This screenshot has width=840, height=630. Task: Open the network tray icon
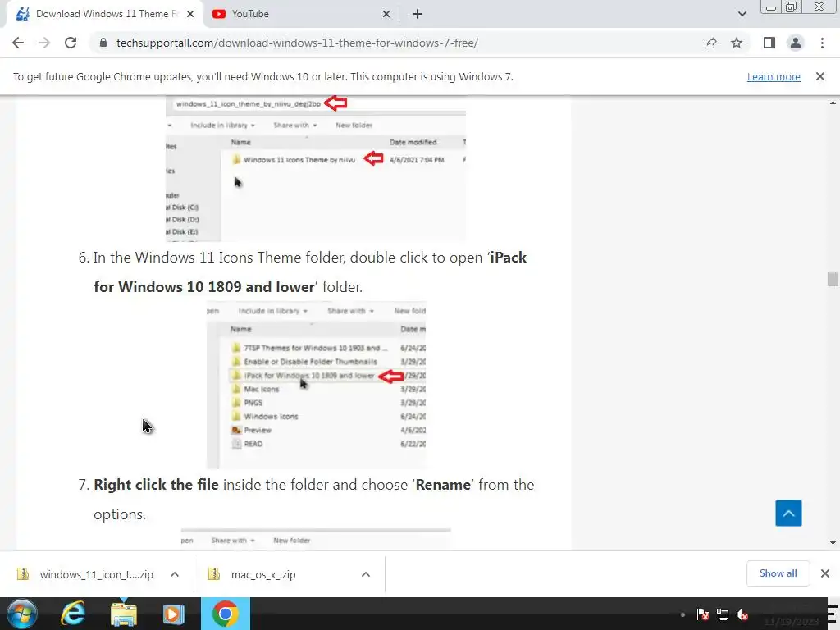pyautogui.click(x=722, y=615)
